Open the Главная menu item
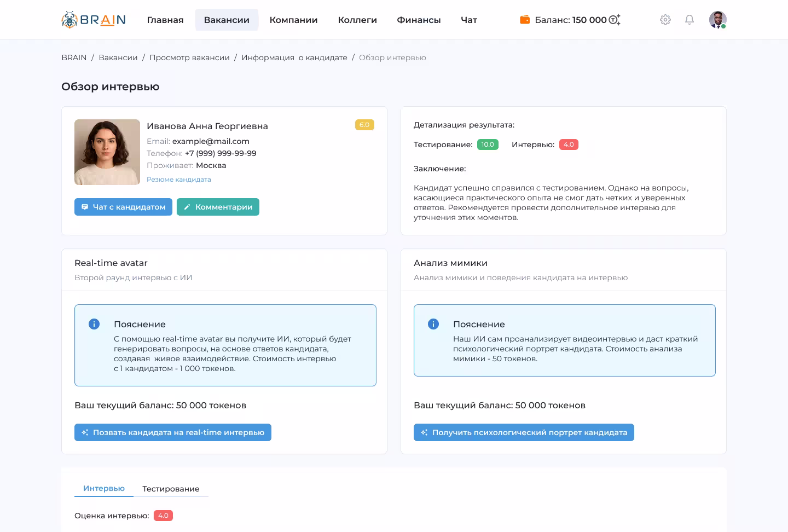788x532 pixels. point(165,20)
